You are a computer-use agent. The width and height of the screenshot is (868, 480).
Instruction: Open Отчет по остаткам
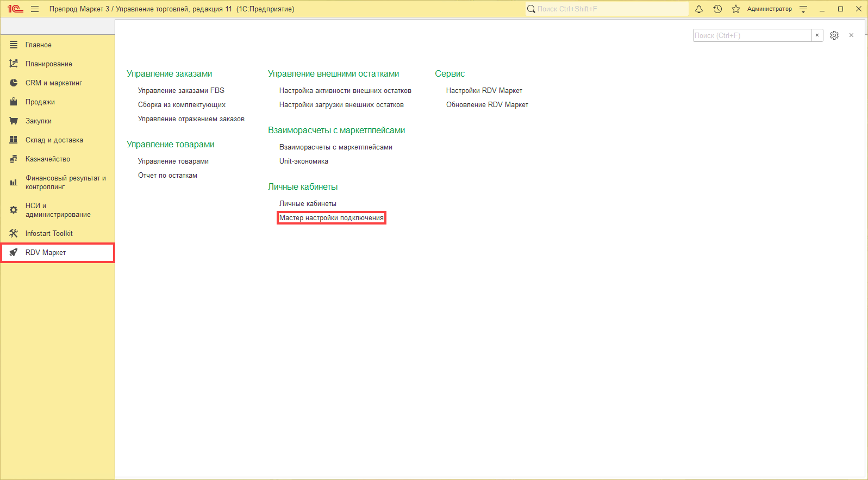pos(167,175)
